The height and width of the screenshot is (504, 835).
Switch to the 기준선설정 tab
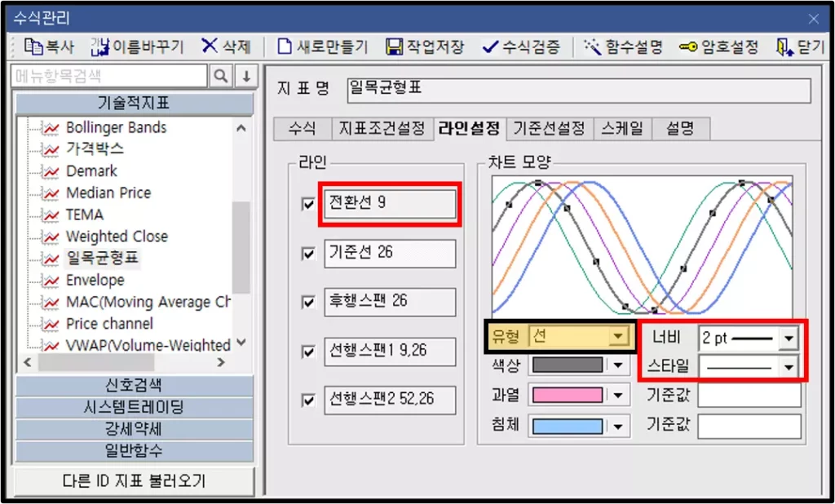click(549, 128)
